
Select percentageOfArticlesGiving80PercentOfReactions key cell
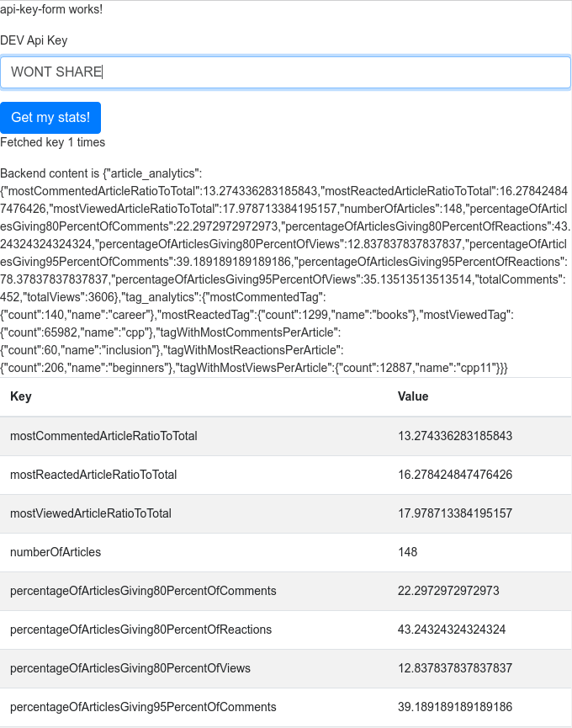point(140,629)
